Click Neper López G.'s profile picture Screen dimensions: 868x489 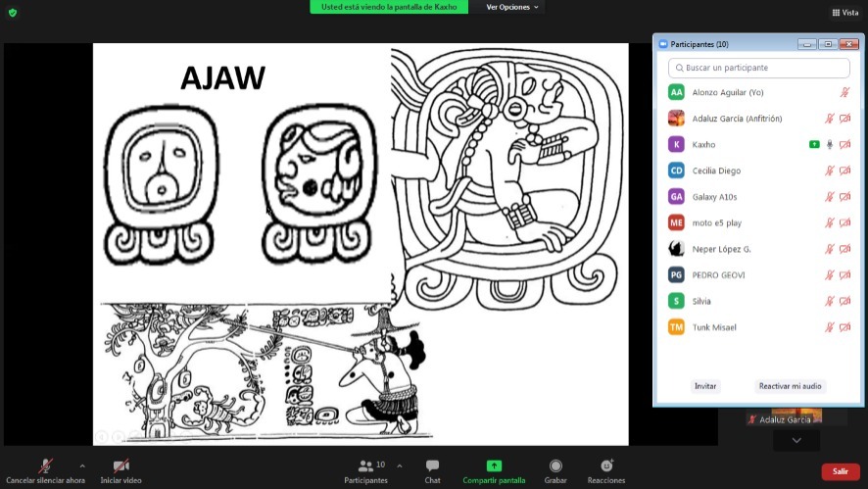[x=676, y=249]
